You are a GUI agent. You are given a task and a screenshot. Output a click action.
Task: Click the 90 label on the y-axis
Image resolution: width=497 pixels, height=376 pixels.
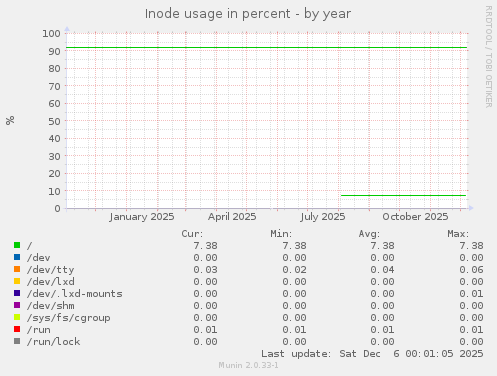[x=54, y=51]
